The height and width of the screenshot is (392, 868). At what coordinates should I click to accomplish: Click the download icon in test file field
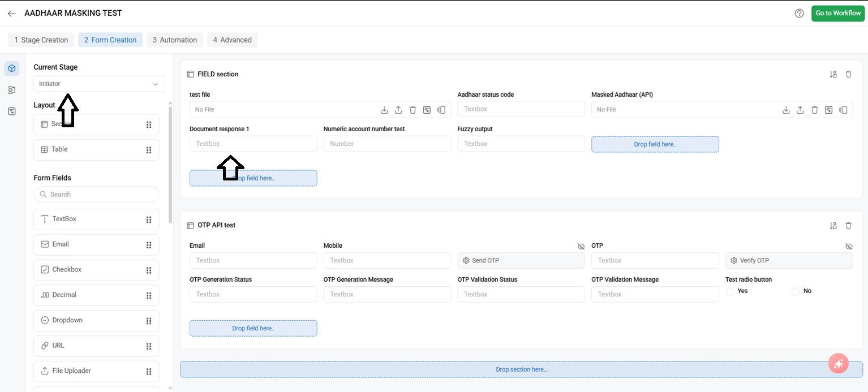coord(384,110)
